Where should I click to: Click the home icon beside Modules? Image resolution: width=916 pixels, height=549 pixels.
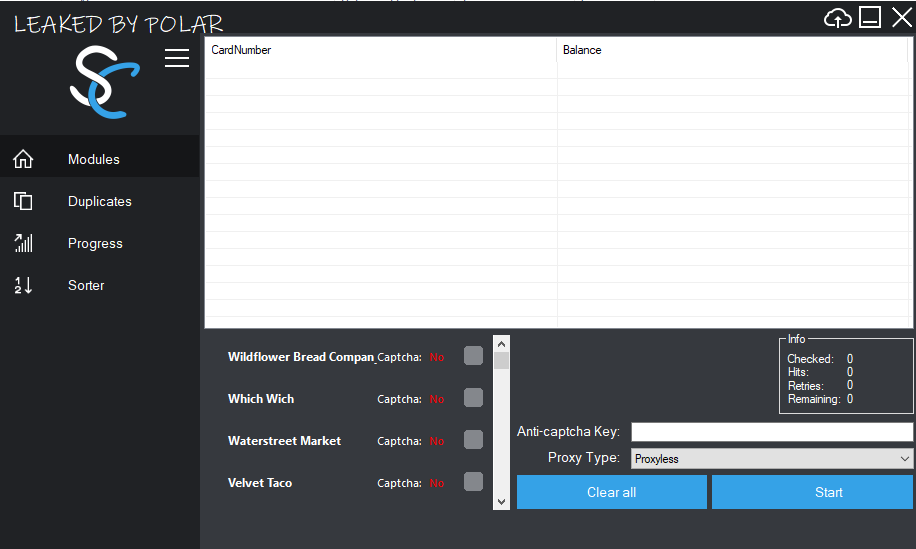pos(23,159)
